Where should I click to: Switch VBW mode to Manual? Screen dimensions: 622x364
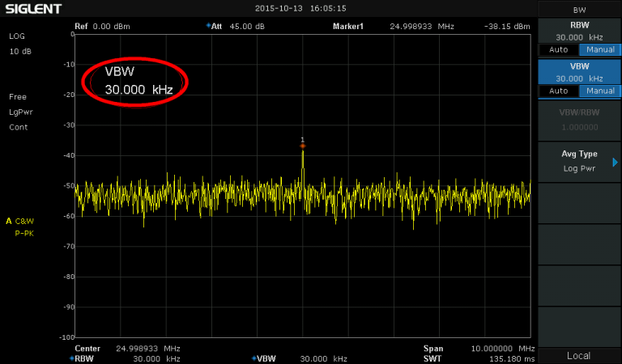coord(600,91)
